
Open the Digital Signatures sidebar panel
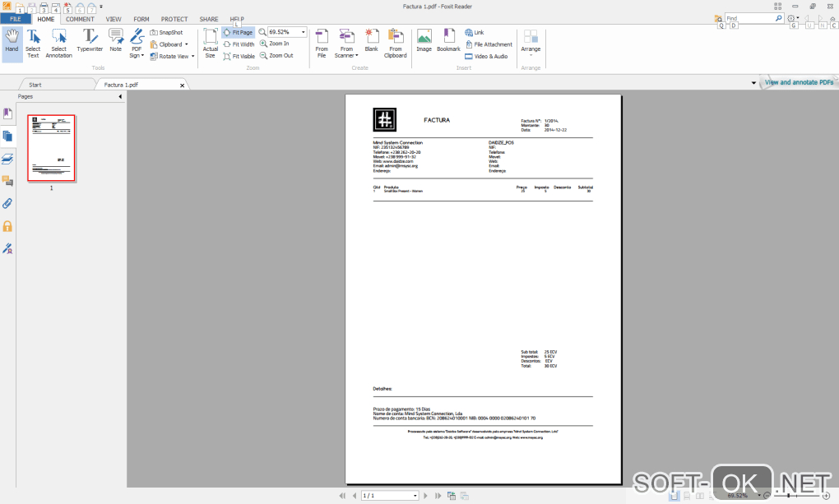[7, 249]
